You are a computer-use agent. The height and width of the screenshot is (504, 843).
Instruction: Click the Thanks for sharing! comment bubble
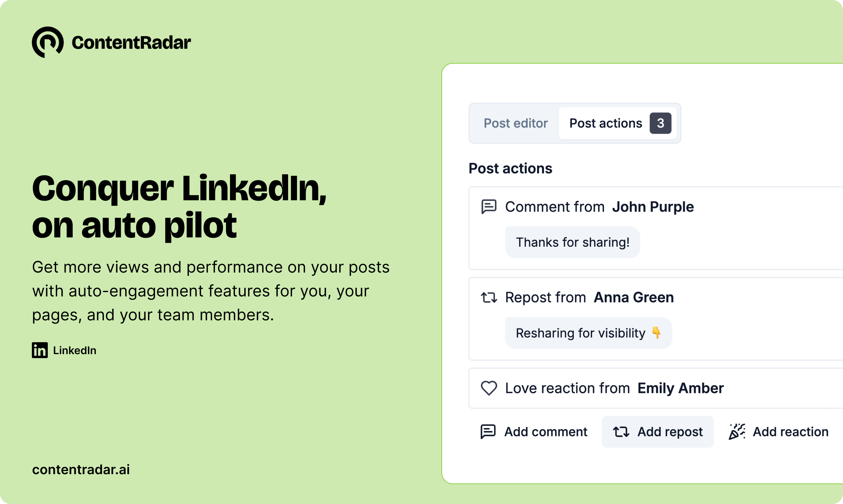click(573, 242)
